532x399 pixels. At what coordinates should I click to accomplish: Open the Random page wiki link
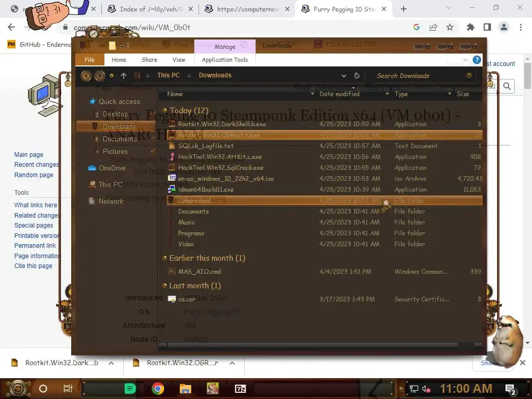pyautogui.click(x=34, y=175)
